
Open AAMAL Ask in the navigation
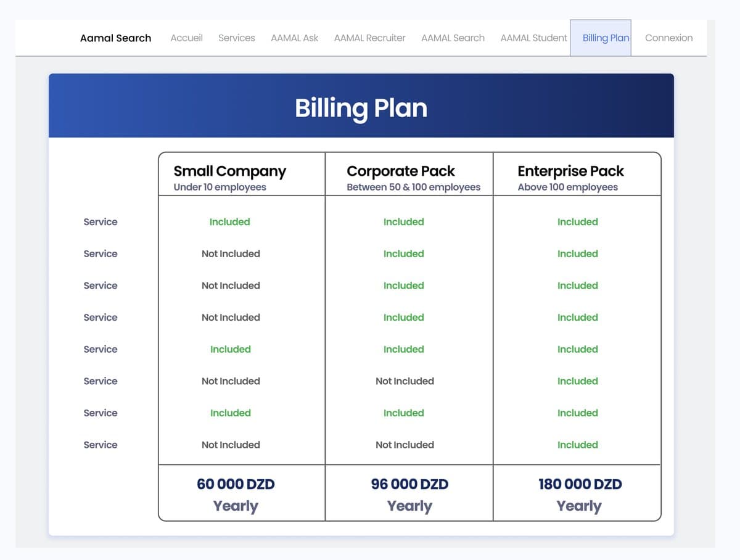click(295, 38)
